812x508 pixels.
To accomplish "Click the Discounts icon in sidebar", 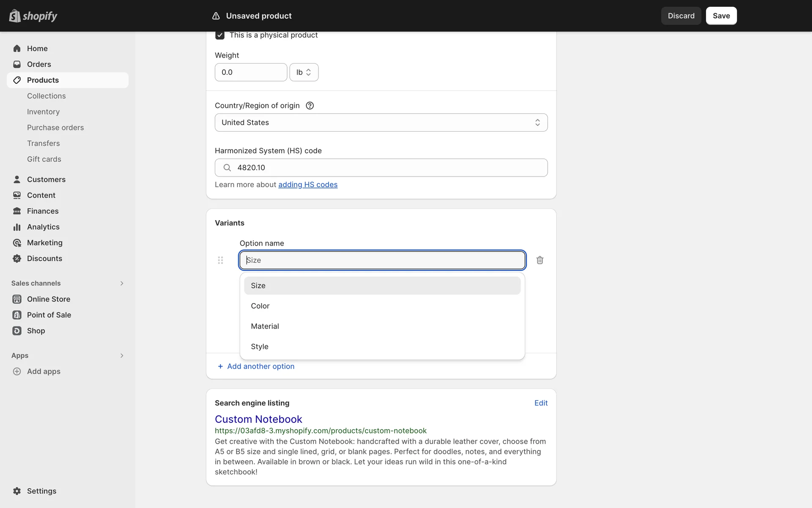I will pyautogui.click(x=17, y=259).
